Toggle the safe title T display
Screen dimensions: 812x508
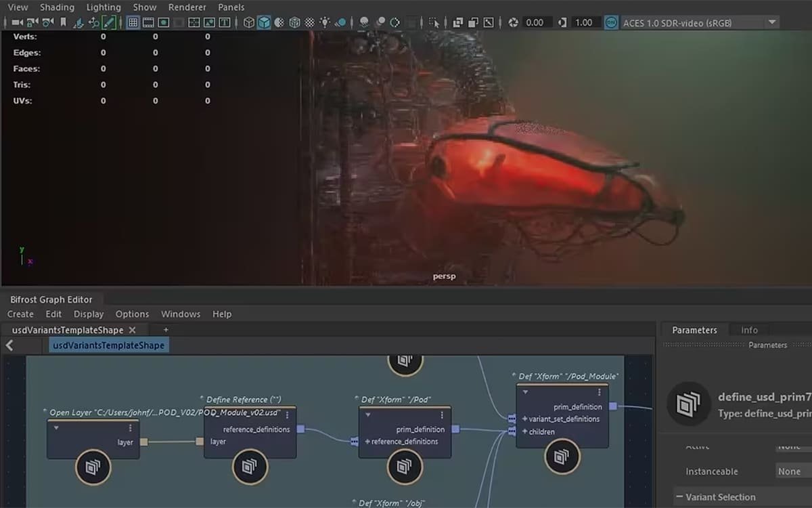pos(223,22)
